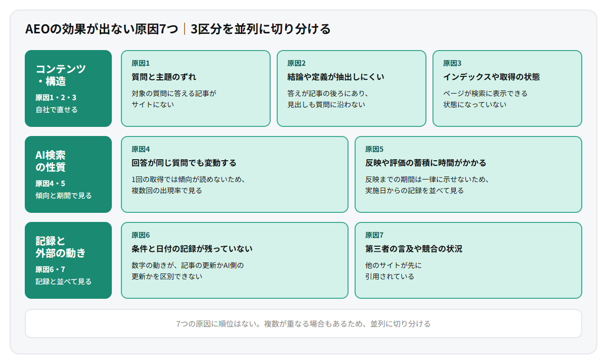The width and height of the screenshot is (607, 364).
Task: Click the text '更新かを区別できない'
Action: click(167, 276)
